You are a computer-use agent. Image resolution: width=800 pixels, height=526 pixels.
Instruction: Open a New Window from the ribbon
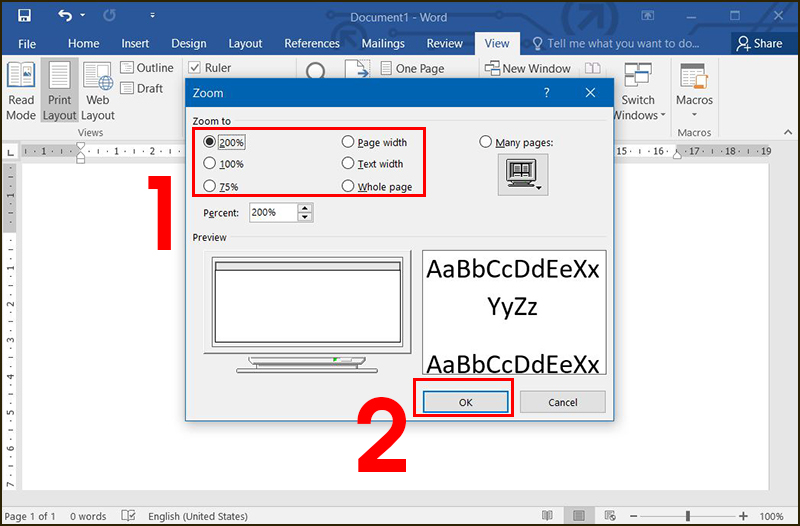[527, 68]
